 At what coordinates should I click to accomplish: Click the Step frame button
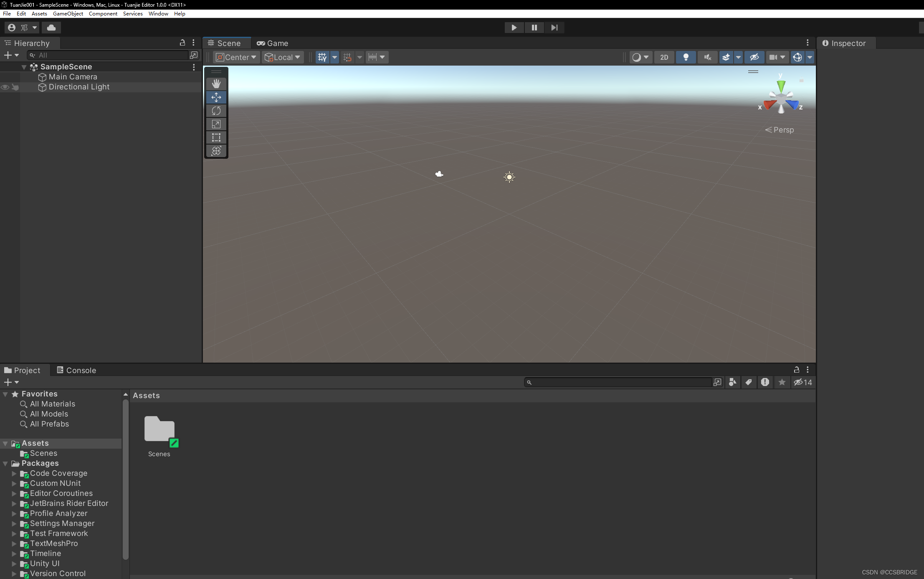click(x=554, y=28)
